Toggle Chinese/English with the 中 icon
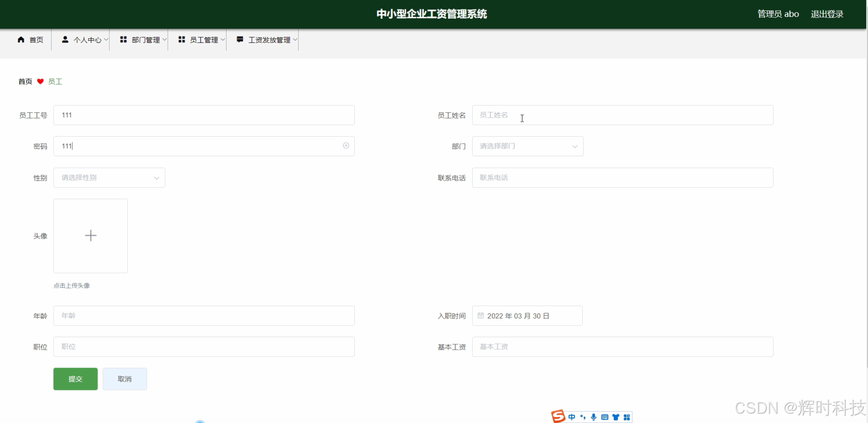 [572, 416]
